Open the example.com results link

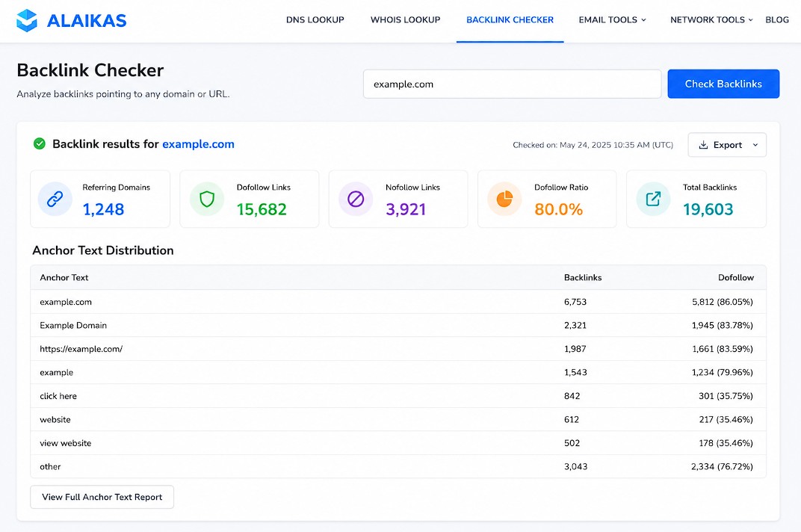198,144
